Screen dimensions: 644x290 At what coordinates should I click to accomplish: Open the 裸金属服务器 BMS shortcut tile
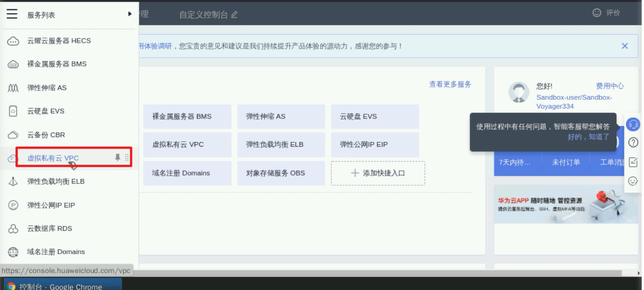(x=187, y=116)
